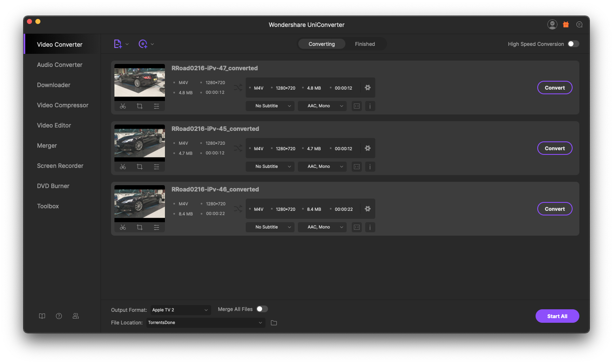Open the File Location TorrentsDone dropdown
Viewport: 613px width, 364px height.
(206, 323)
